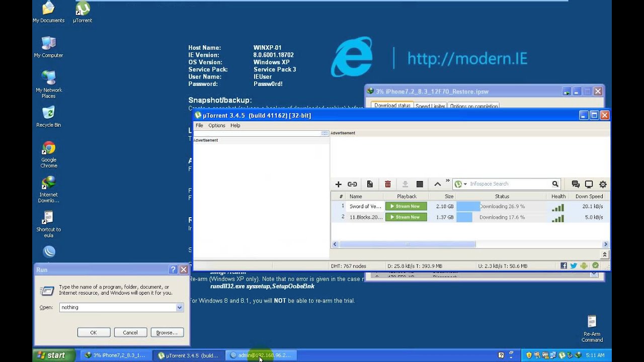This screenshot has height=362, width=644.
Task: Click upload speed status U: 2.3 kB/s
Action: click(503, 266)
